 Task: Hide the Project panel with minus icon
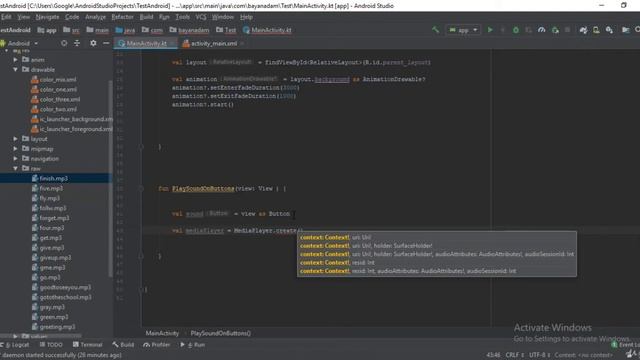(106, 43)
